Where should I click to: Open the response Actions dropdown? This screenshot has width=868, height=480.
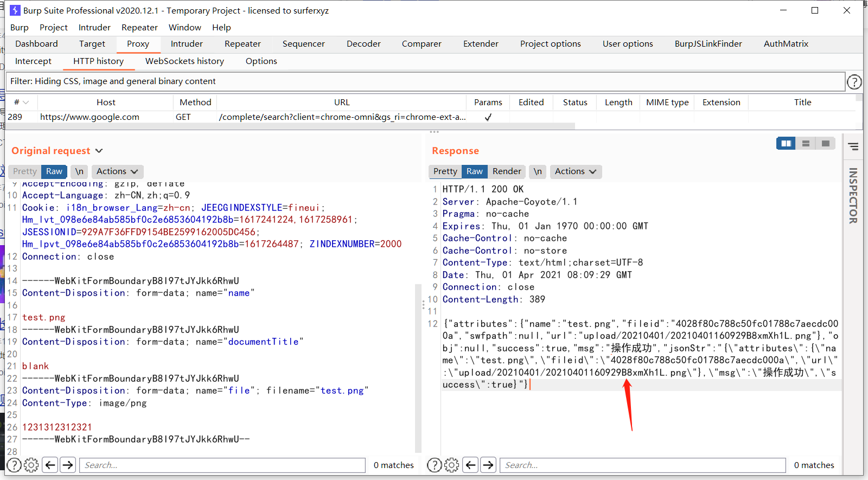576,171
